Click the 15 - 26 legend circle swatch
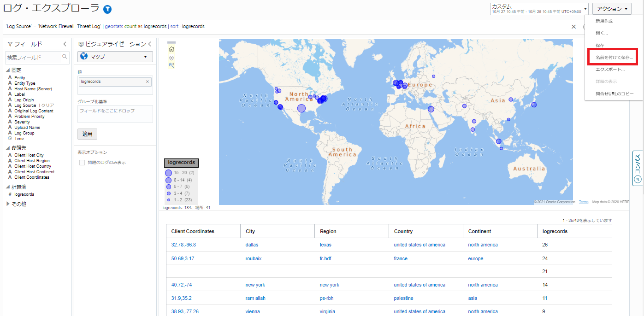Screen dimensions: 644x316 pyautogui.click(x=168, y=172)
